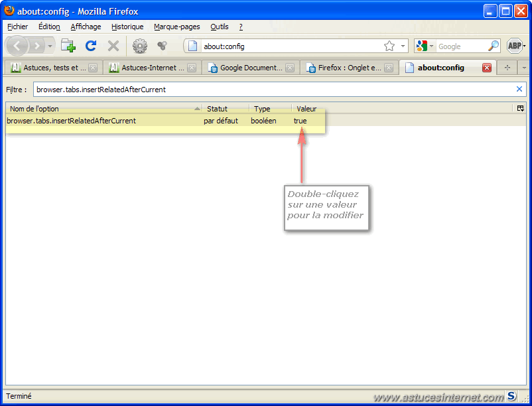This screenshot has width=532, height=406.
Task: Sort by the Statut column header
Action: pos(226,109)
